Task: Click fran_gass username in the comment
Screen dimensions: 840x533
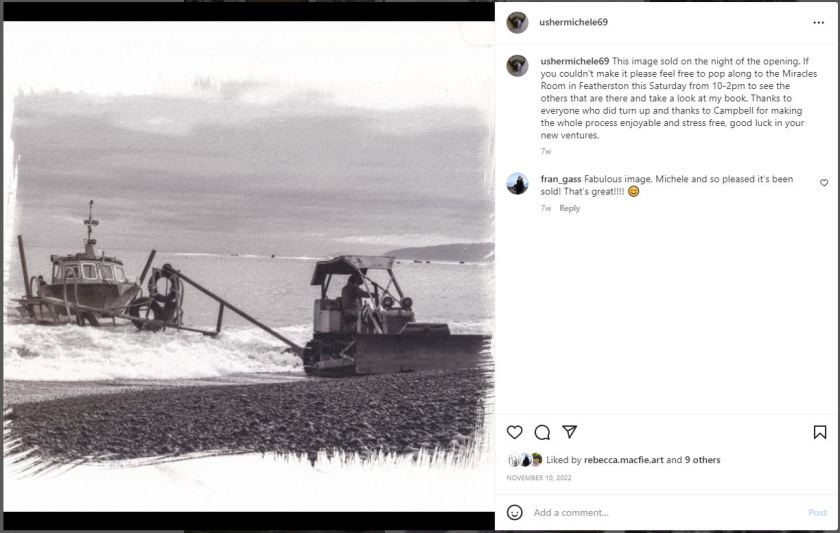Action: click(x=561, y=179)
